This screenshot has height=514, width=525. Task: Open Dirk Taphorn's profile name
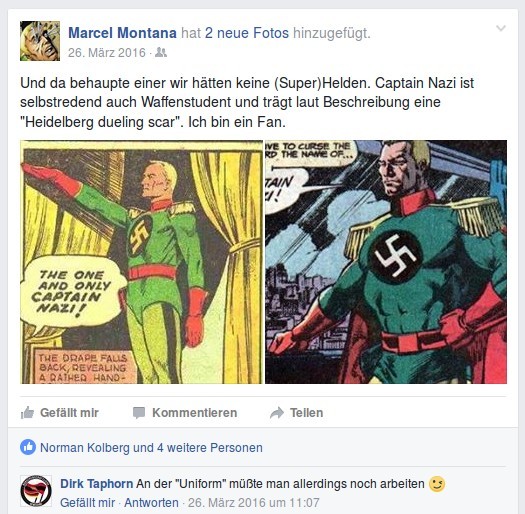[x=97, y=484]
